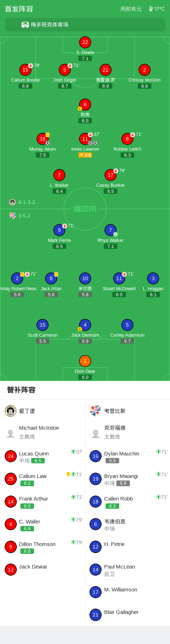
Task: Tap the 梅多班克体育场 stadium bar
Action: pyautogui.click(x=85, y=25)
